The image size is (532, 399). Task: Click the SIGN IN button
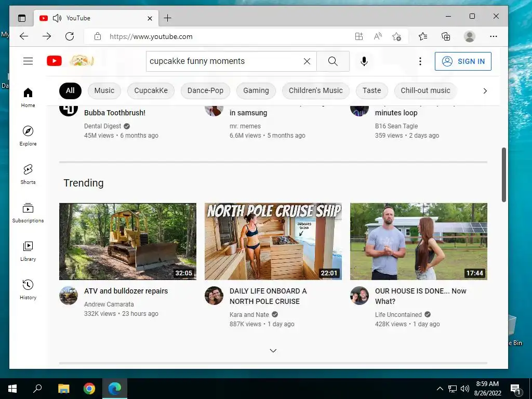click(x=463, y=61)
